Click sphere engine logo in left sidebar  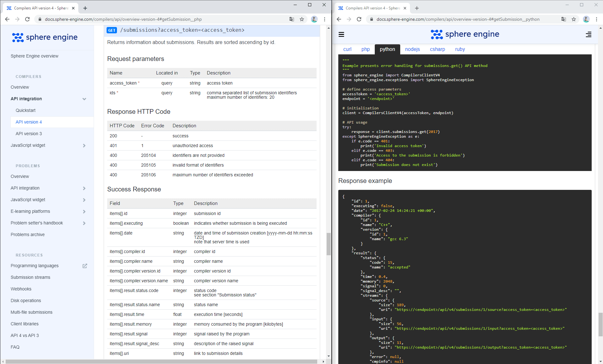pos(45,37)
